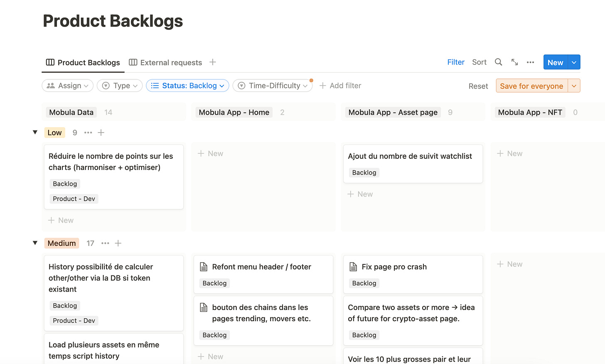Collapse the Medium group triangle
Viewport: 605px width, 364px height.
coord(35,243)
